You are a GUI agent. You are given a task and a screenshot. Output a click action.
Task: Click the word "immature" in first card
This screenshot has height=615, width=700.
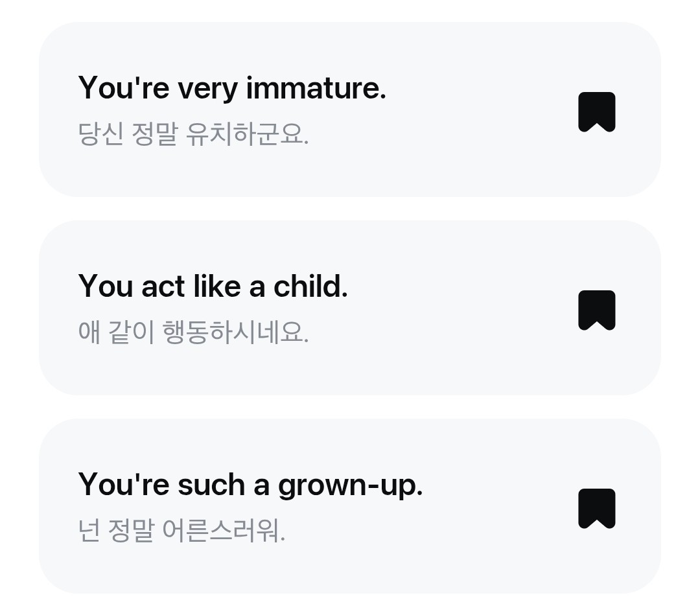click(315, 87)
